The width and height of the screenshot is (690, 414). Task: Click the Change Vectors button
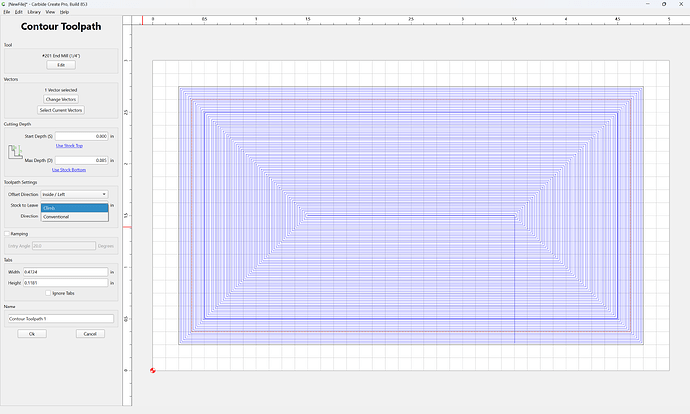pyautogui.click(x=61, y=99)
